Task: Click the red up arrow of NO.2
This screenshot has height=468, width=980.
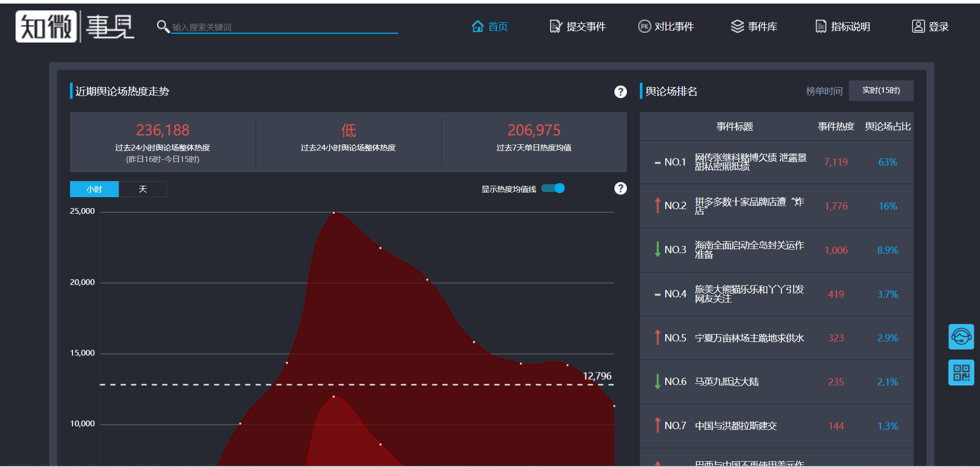Action: tap(657, 206)
